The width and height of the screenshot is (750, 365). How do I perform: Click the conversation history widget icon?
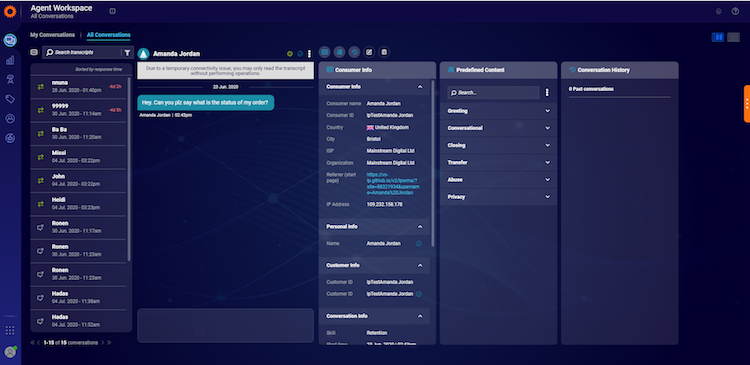354,52
